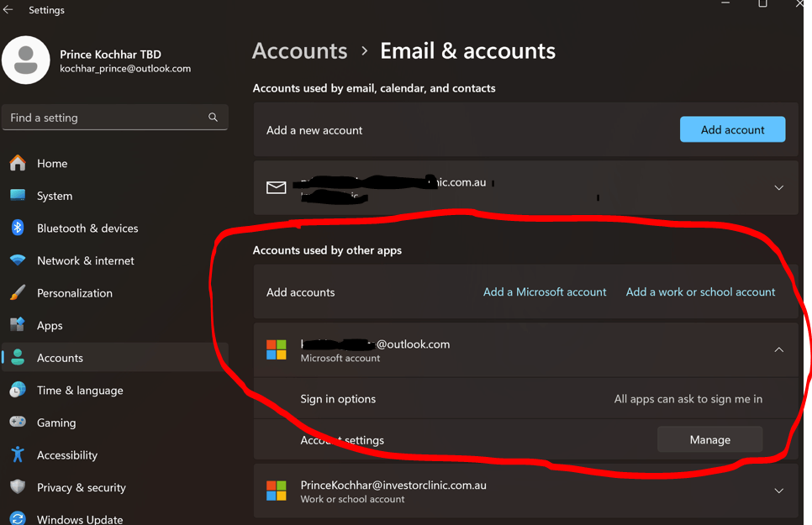
Task: Open Sign in options dropdown value
Action: 688,399
